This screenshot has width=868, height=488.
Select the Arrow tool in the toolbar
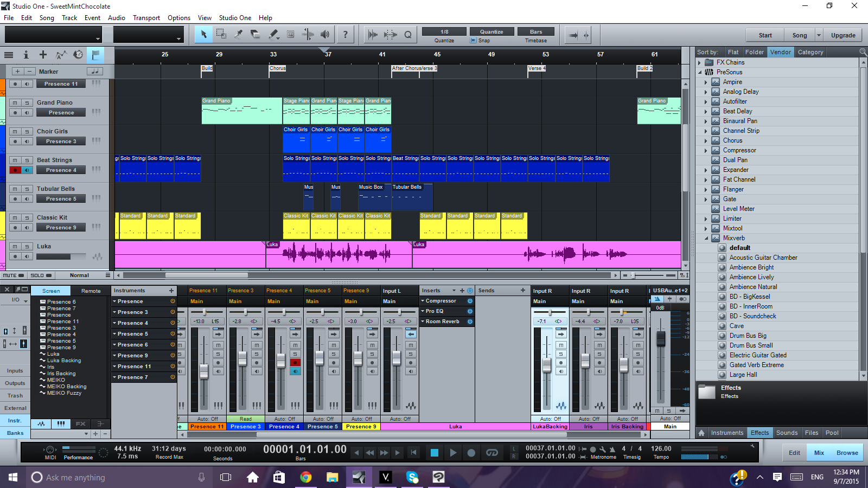204,34
